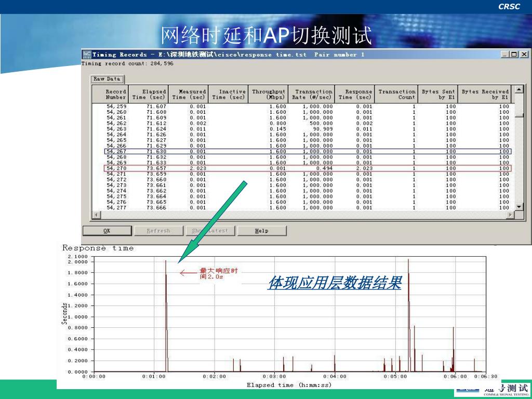Click the Bytes Sent by E1 header

(x=437, y=95)
